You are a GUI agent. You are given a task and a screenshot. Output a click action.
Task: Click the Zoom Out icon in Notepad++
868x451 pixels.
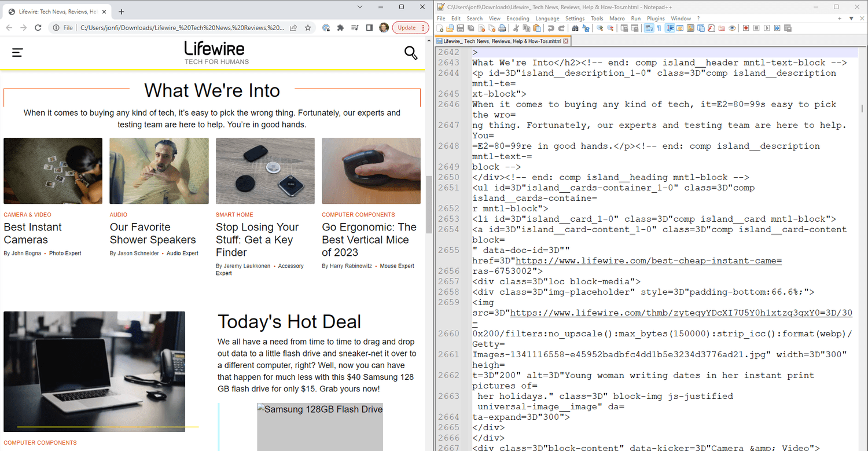(610, 28)
